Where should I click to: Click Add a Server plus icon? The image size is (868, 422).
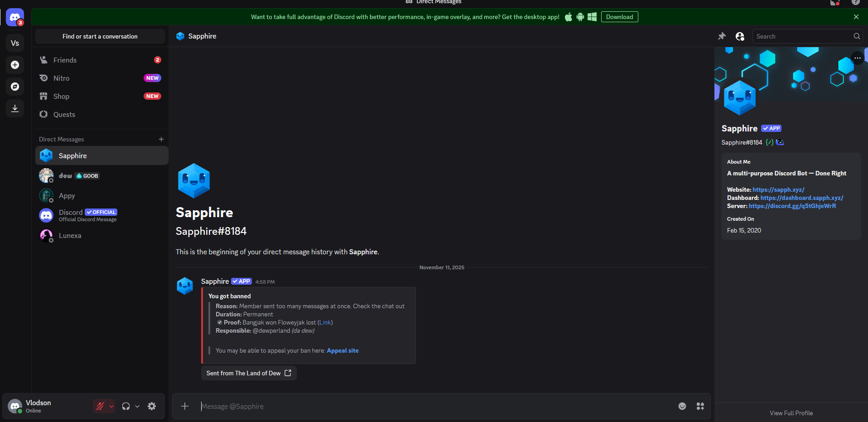pos(15,65)
